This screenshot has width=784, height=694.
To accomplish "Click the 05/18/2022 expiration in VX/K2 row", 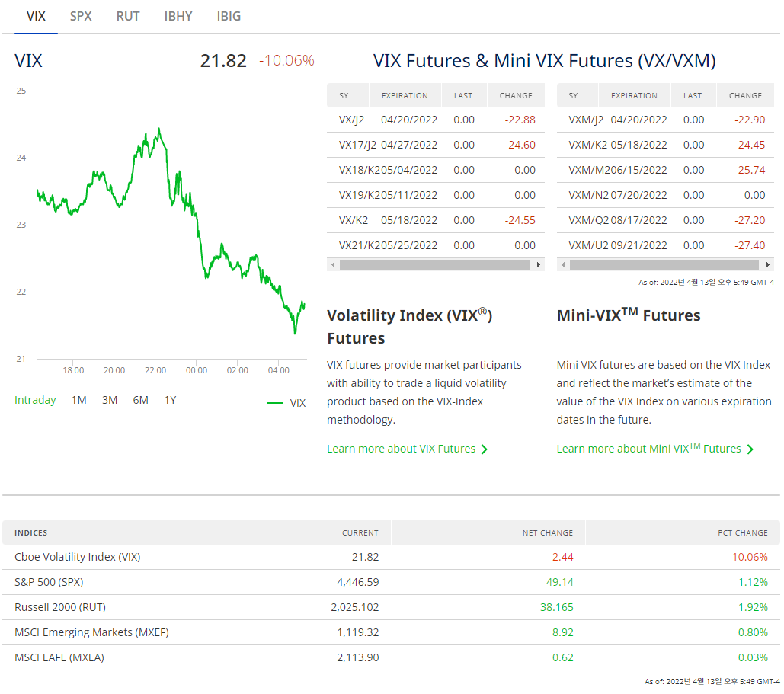I will click(x=409, y=220).
